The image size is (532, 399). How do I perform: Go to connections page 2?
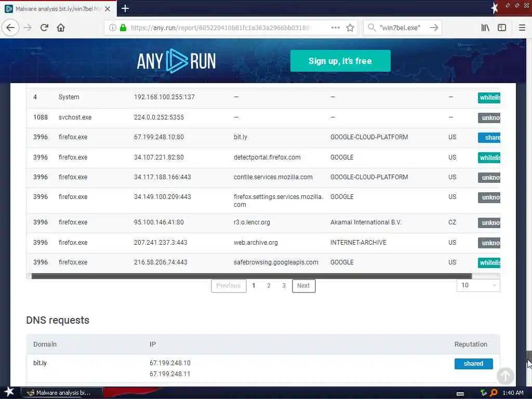pyautogui.click(x=269, y=286)
